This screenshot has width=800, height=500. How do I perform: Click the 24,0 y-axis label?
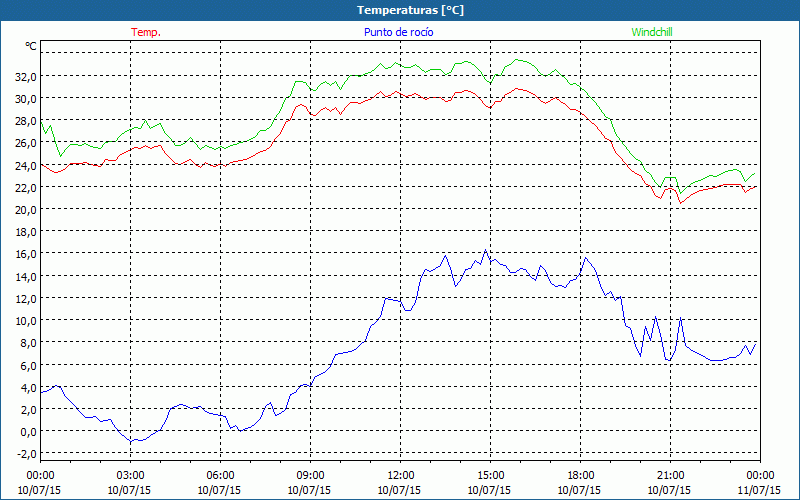pyautogui.click(x=26, y=165)
